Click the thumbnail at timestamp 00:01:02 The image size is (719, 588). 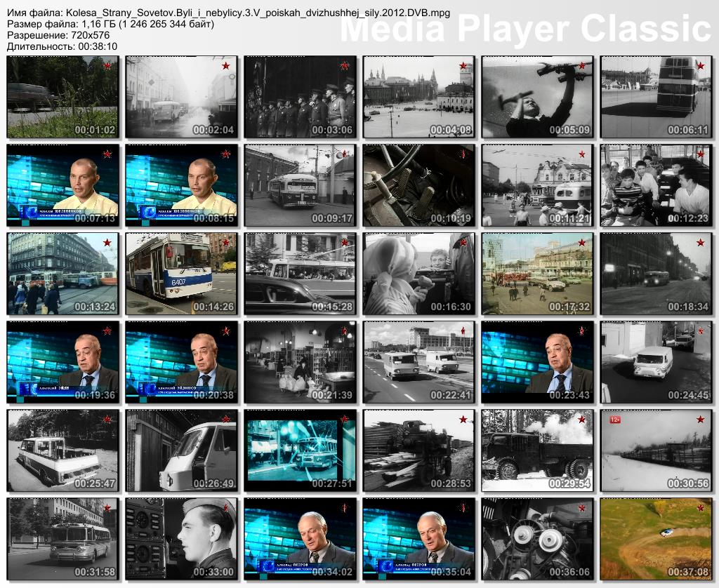coord(62,97)
